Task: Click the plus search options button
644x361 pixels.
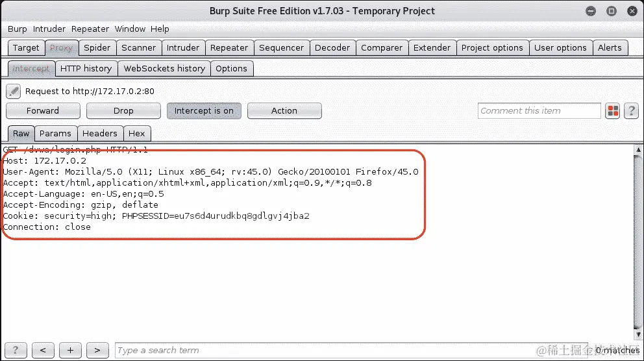Action: point(70,351)
